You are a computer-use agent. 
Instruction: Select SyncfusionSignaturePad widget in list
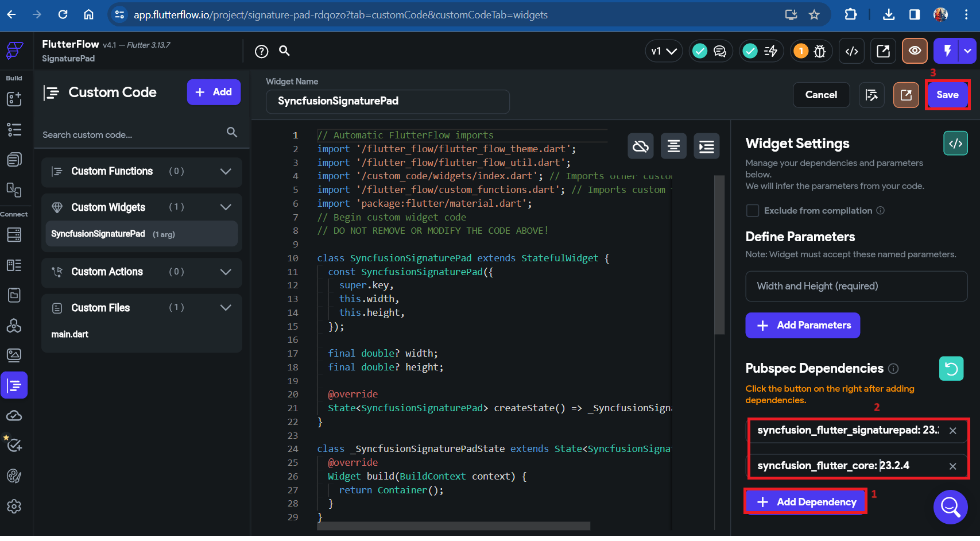141,234
